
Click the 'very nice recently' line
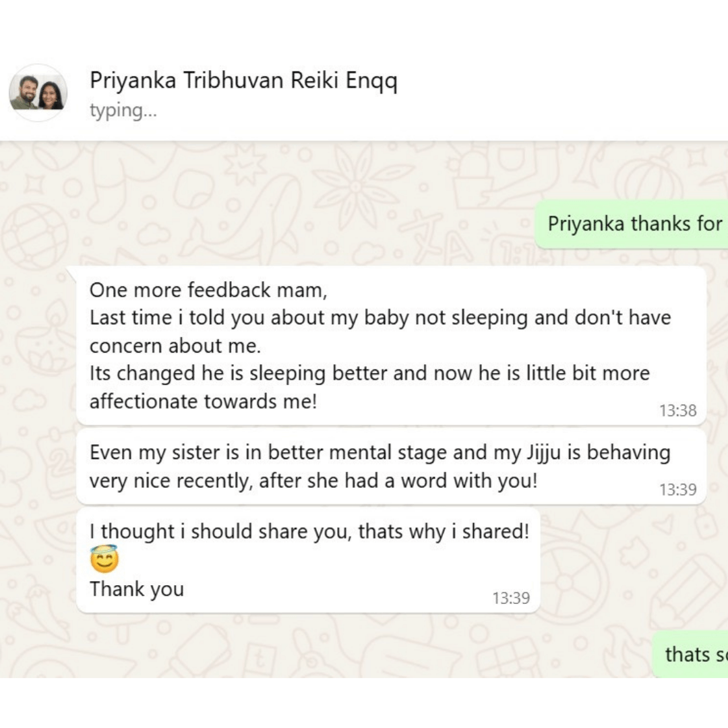point(313,482)
